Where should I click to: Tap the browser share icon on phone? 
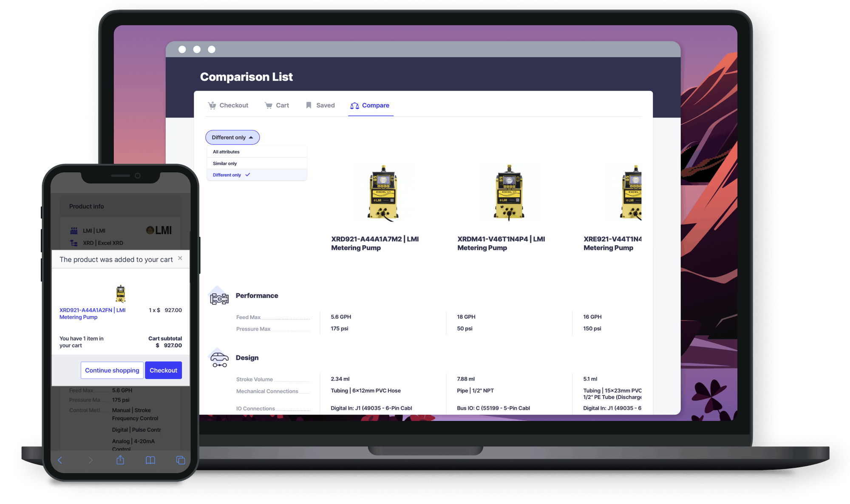(120, 460)
